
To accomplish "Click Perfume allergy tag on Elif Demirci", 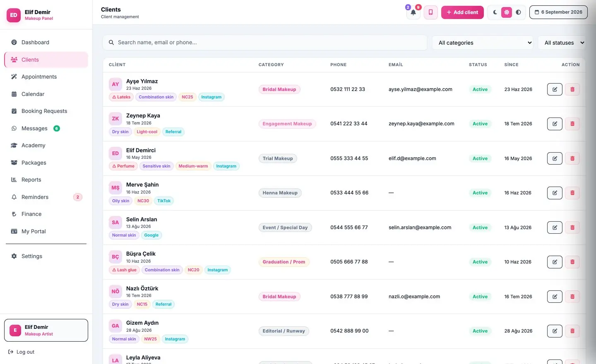I will pos(123,166).
